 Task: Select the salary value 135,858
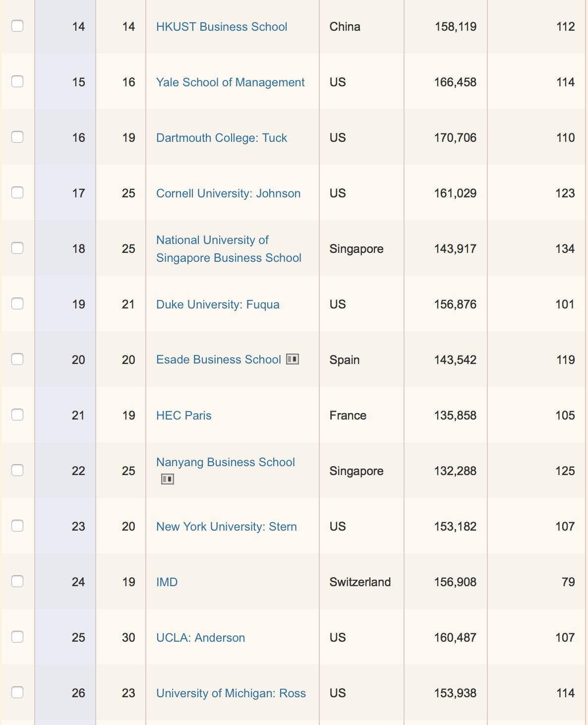456,416
